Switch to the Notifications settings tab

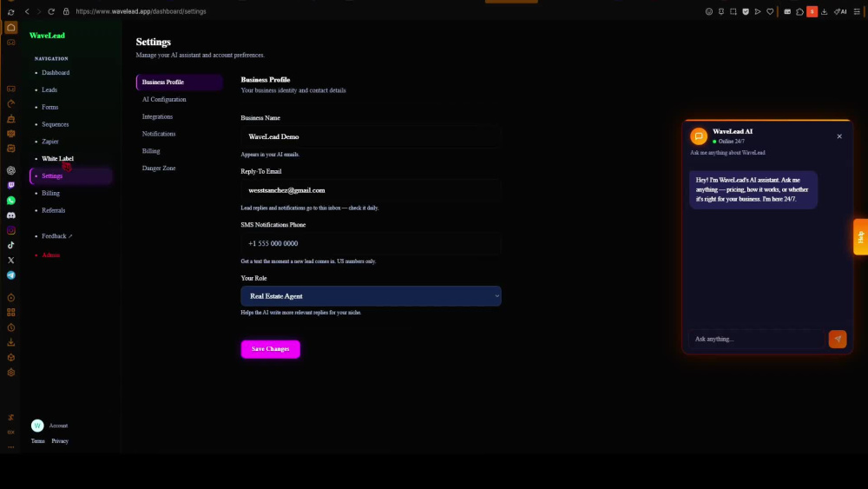click(158, 134)
